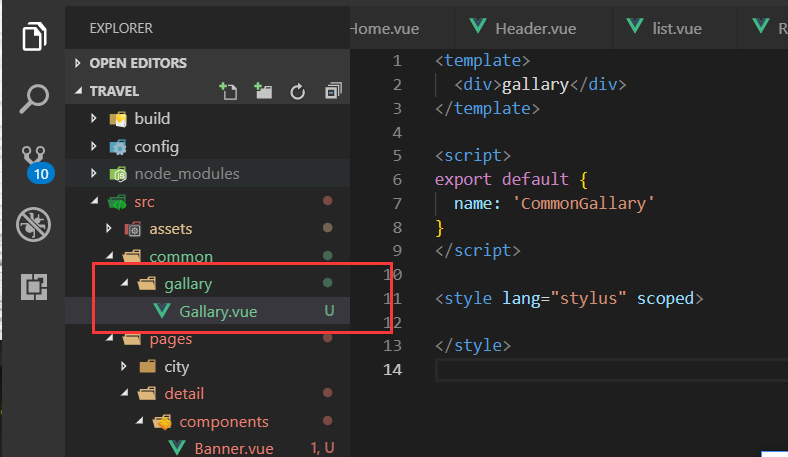Click the "stylus" attribute value in code
The width and height of the screenshot is (788, 457).
coord(588,298)
